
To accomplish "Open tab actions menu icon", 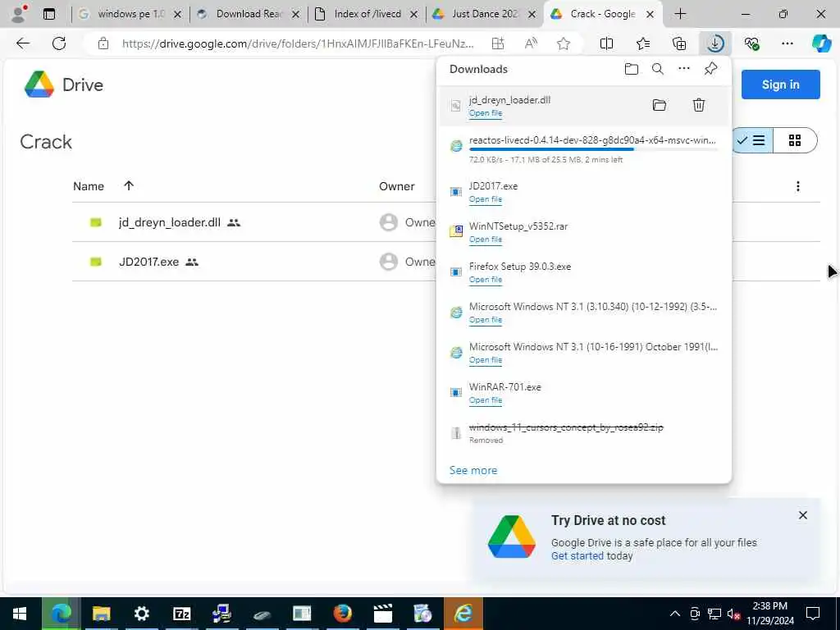I will pos(49,14).
